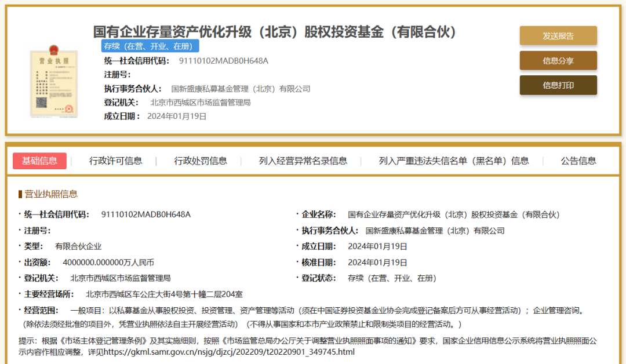Click the 登记状态 value in details
The height and width of the screenshot is (364, 626).
[392, 278]
